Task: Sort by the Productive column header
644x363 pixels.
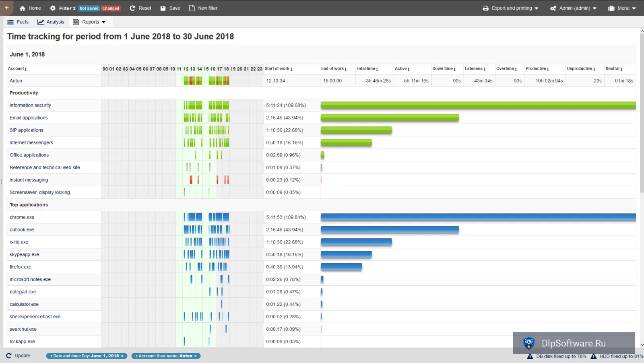Action: [x=537, y=69]
